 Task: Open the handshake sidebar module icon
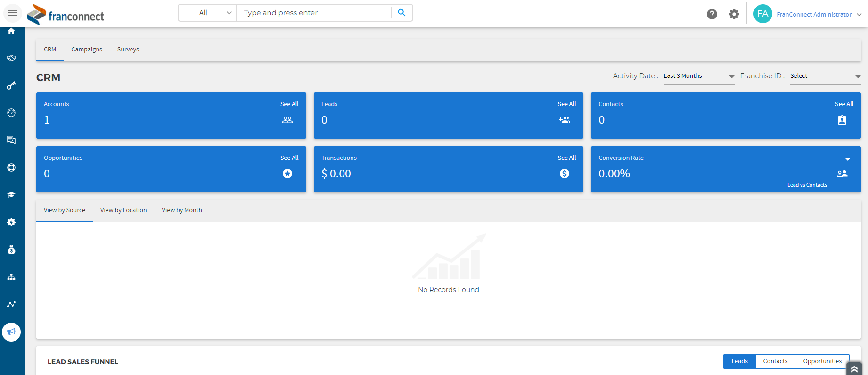click(x=11, y=58)
